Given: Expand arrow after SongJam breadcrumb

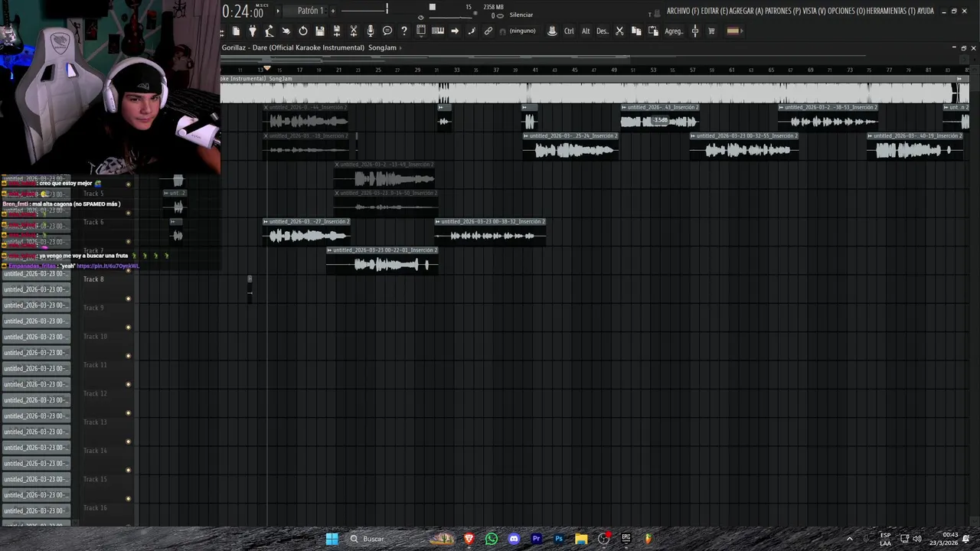Looking at the screenshot, I should [400, 48].
